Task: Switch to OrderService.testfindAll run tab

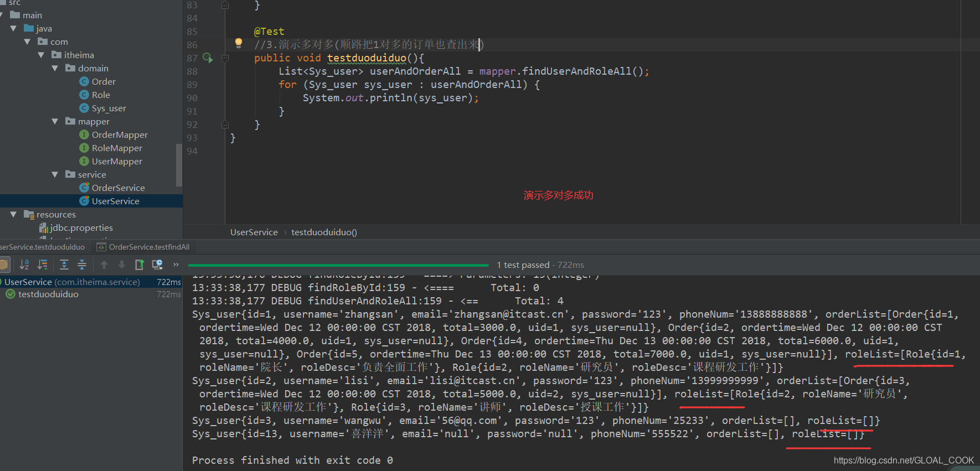Action: (x=143, y=247)
